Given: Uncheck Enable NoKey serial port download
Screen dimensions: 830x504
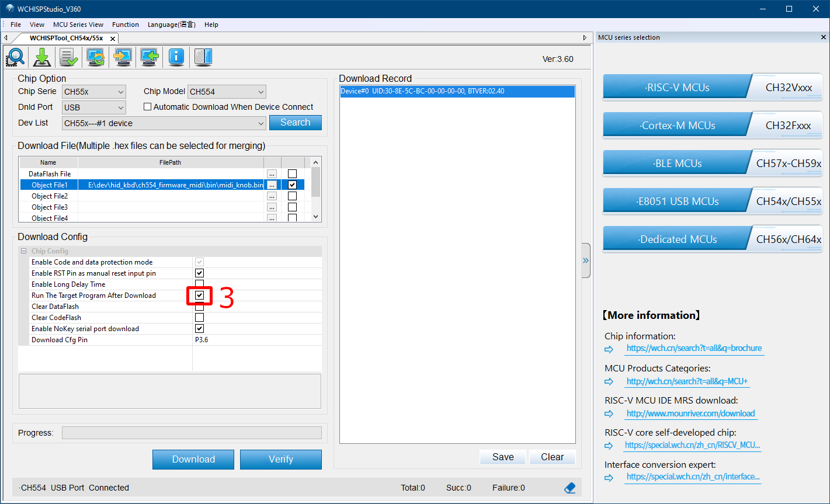Looking at the screenshot, I should click(x=199, y=329).
